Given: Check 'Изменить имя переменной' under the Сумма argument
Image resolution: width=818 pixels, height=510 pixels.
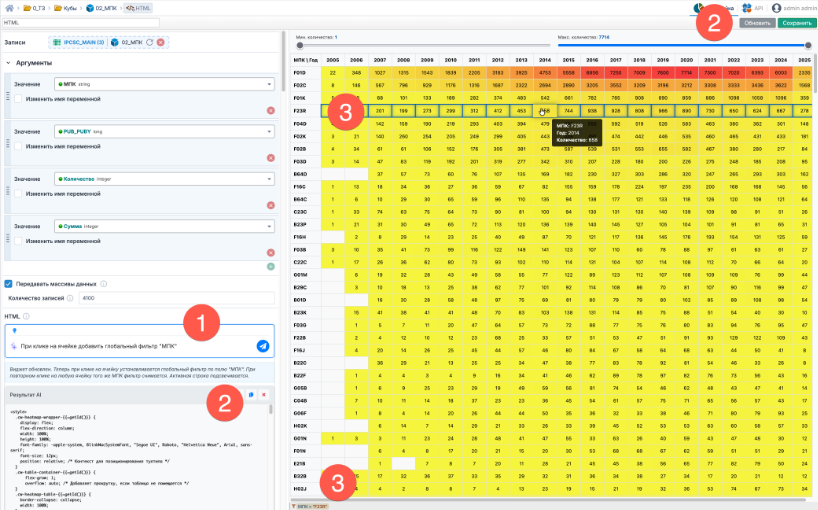Looking at the screenshot, I should pos(20,240).
